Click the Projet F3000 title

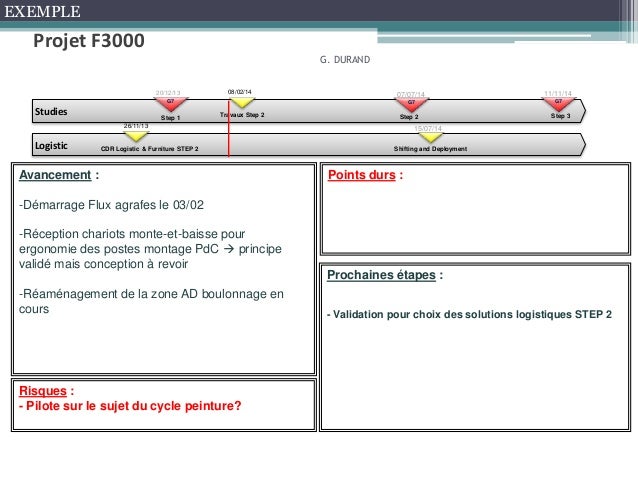tap(89, 41)
